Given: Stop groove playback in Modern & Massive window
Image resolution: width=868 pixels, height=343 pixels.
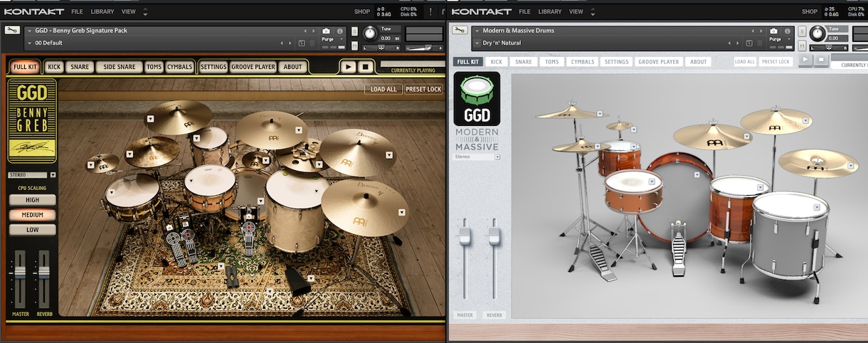Looking at the screenshot, I should [821, 61].
